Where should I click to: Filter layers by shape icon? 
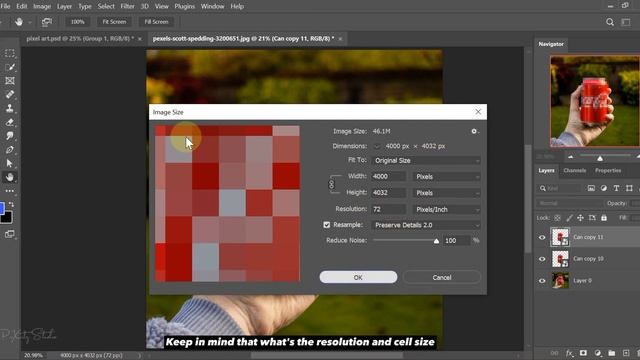[x=629, y=188]
